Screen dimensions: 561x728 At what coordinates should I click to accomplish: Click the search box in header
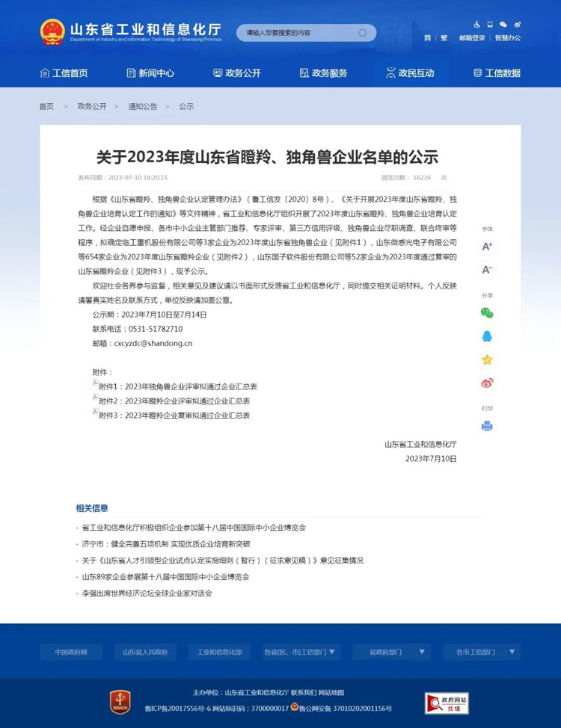click(299, 33)
